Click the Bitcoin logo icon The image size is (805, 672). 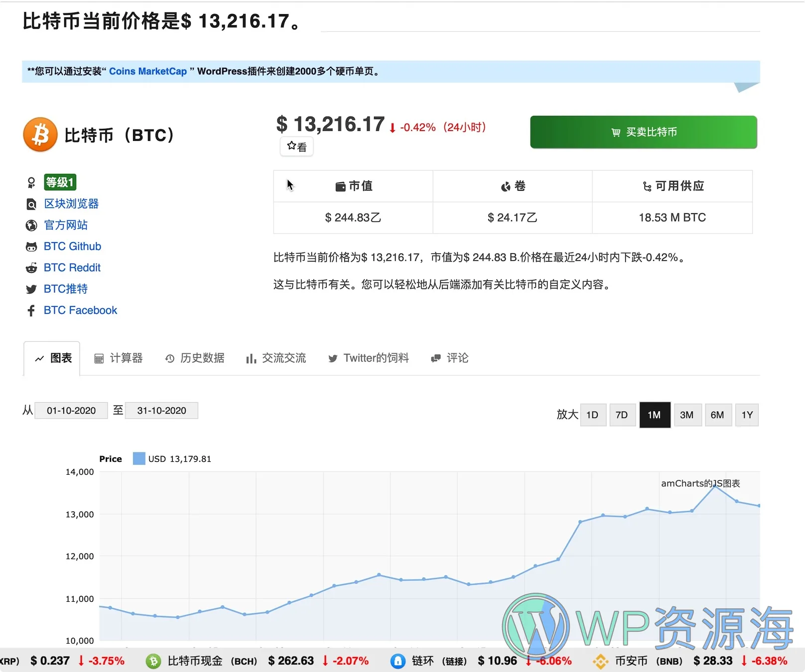click(40, 134)
